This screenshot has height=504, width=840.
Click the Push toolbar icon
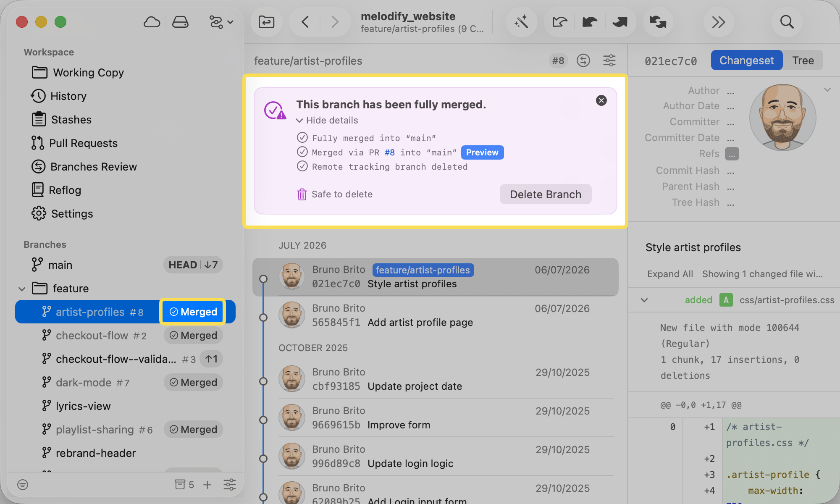[x=620, y=22]
